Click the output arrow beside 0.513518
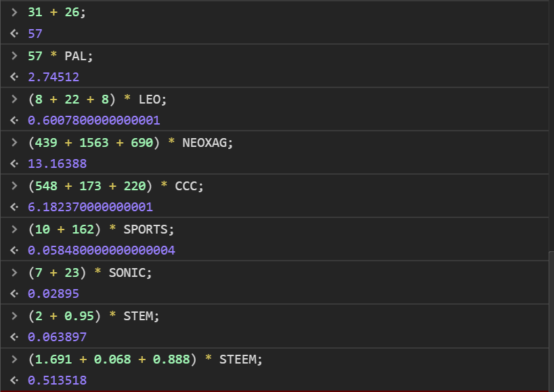Screen dimensions: 554x392 coord(14,380)
